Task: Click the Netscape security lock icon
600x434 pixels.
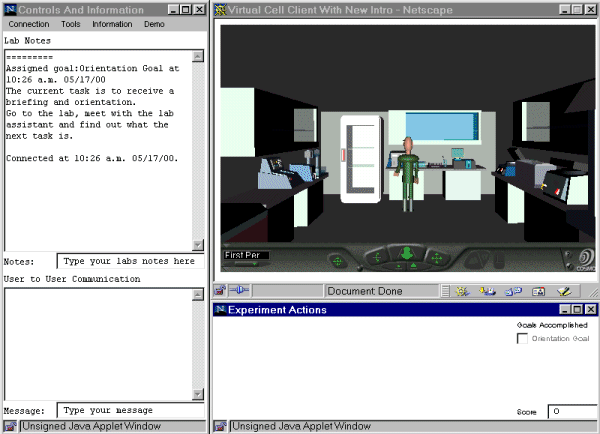Action: (222, 290)
